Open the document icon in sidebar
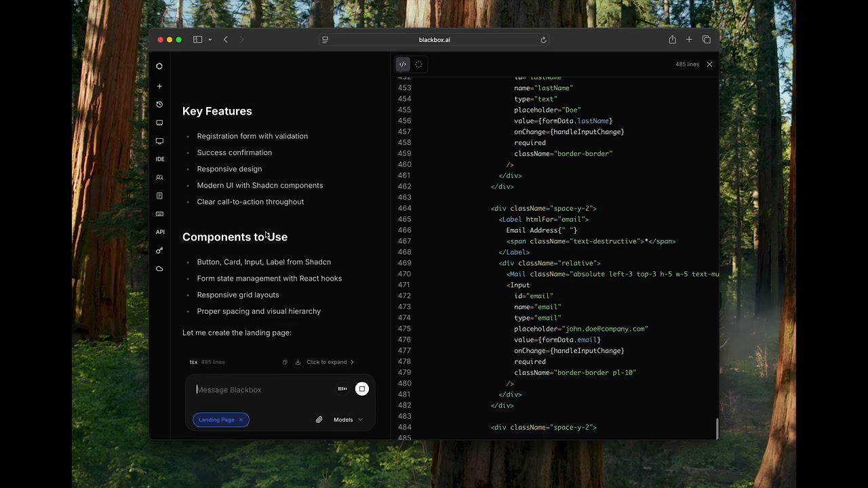The height and width of the screenshot is (488, 868). click(159, 196)
